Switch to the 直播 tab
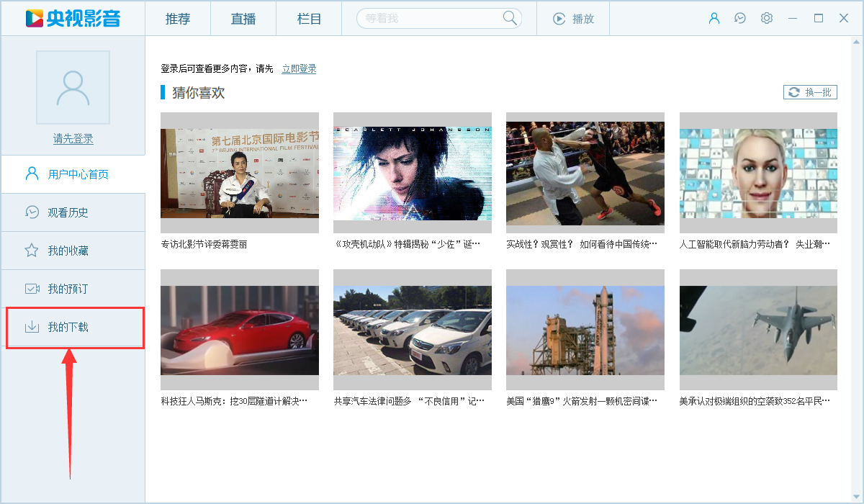 pyautogui.click(x=243, y=19)
